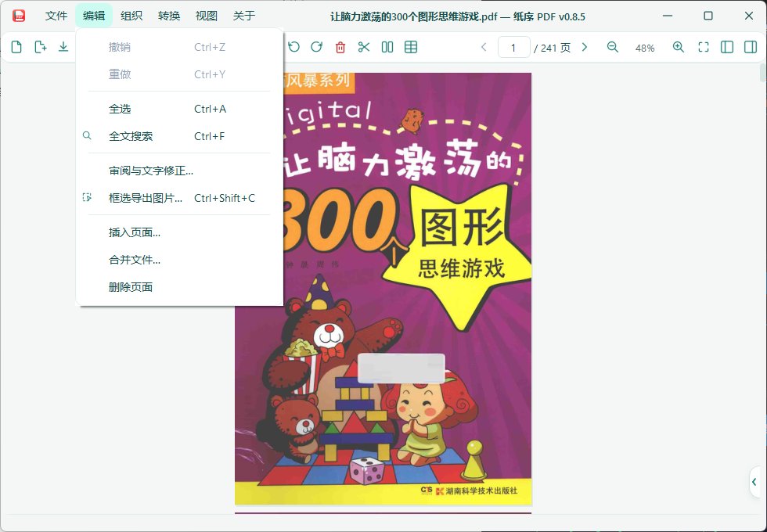Open 审阅与文字修正... menu entry
Screen dimensions: 767x532
(x=179, y=171)
